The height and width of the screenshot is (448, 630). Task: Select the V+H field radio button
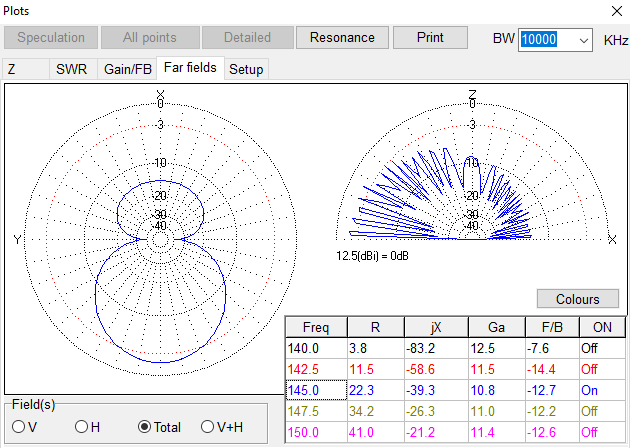[209, 427]
